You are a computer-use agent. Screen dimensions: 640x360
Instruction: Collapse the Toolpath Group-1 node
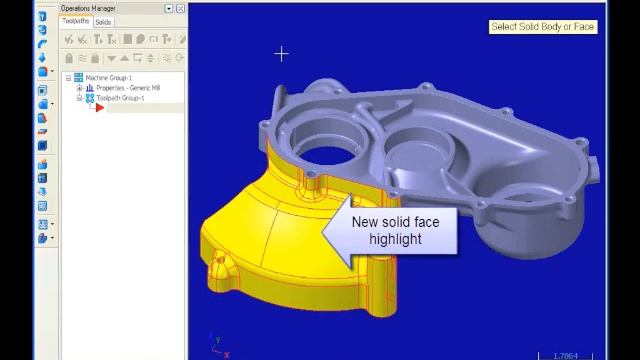(x=80, y=98)
